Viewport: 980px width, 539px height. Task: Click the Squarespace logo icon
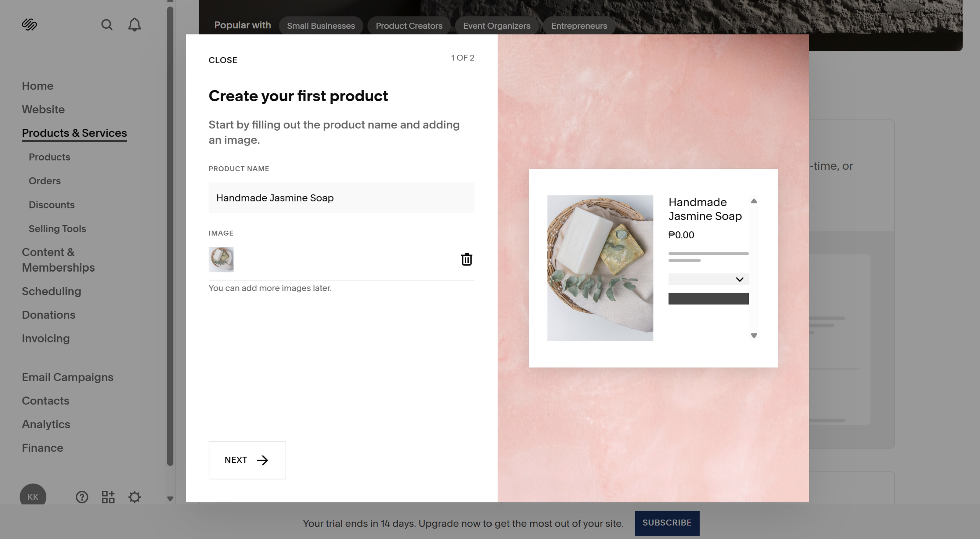29,25
